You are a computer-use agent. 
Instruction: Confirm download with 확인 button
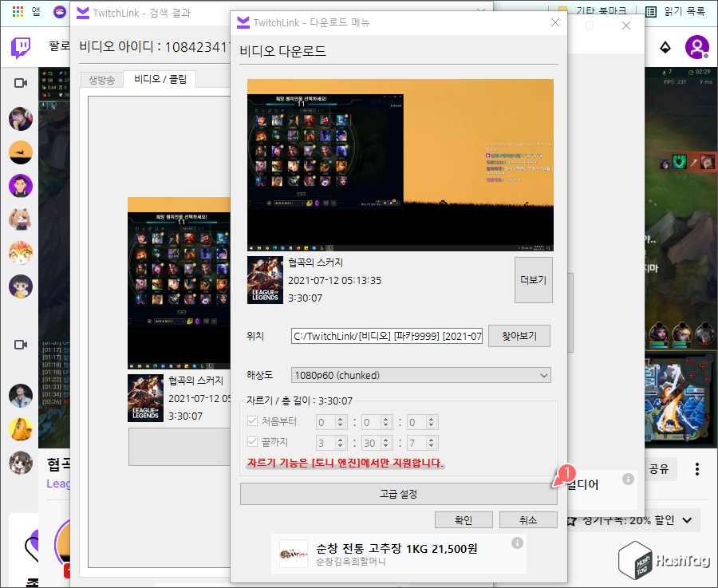point(464,519)
